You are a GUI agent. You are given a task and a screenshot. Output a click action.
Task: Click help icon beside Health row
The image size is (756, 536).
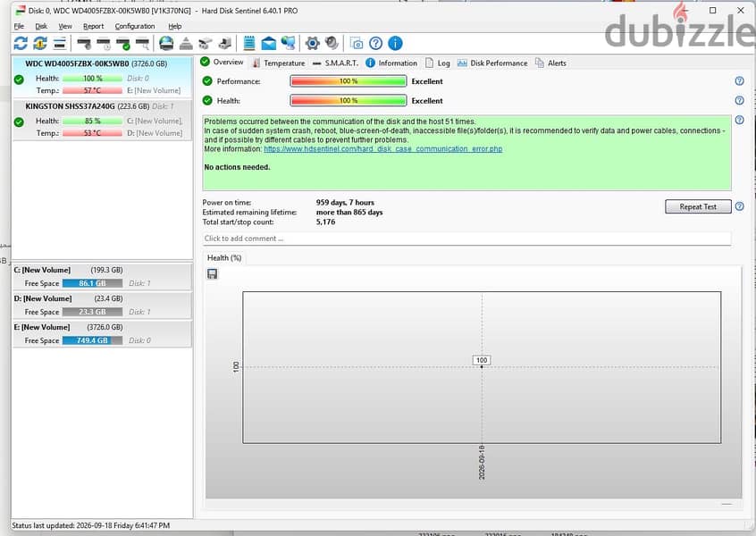739,100
